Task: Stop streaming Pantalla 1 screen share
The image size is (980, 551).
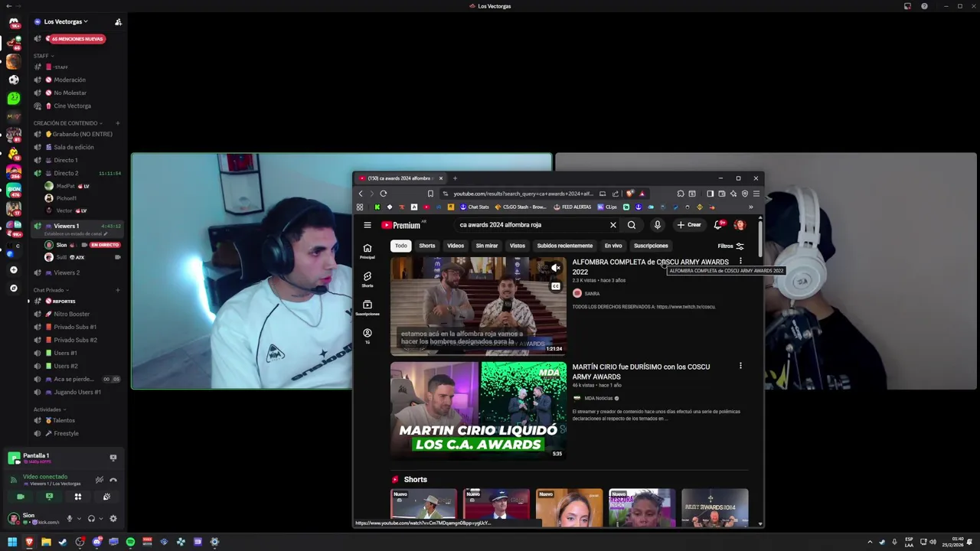Action: [113, 458]
